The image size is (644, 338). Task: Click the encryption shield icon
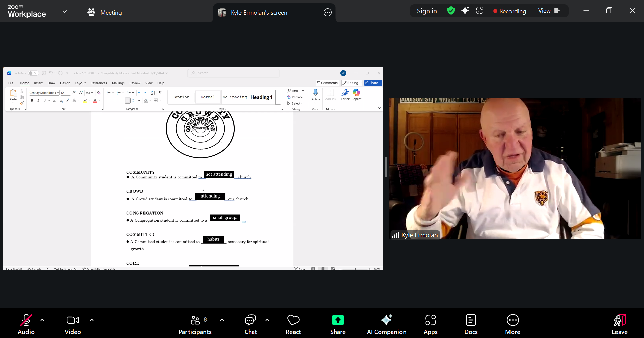pyautogui.click(x=451, y=11)
